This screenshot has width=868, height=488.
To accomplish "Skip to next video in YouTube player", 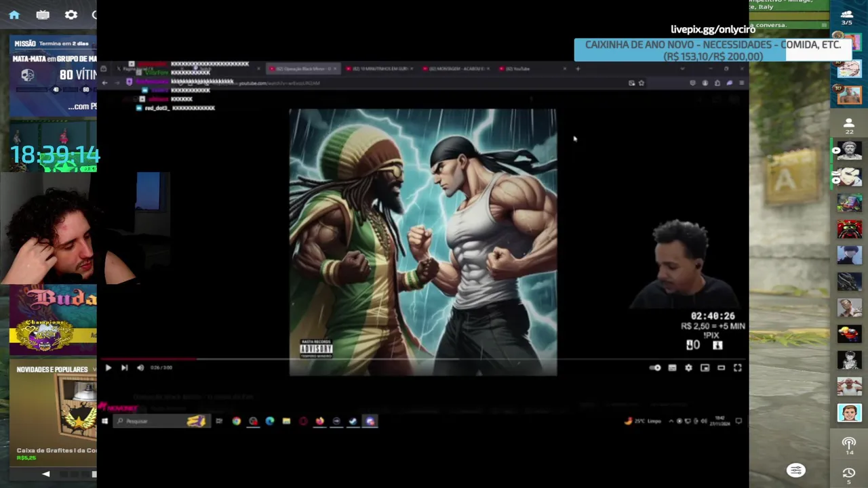I will pyautogui.click(x=124, y=367).
